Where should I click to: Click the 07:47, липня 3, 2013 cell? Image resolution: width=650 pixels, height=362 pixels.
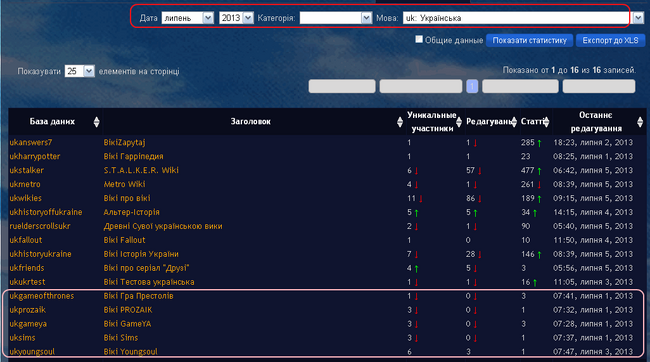coord(593,352)
